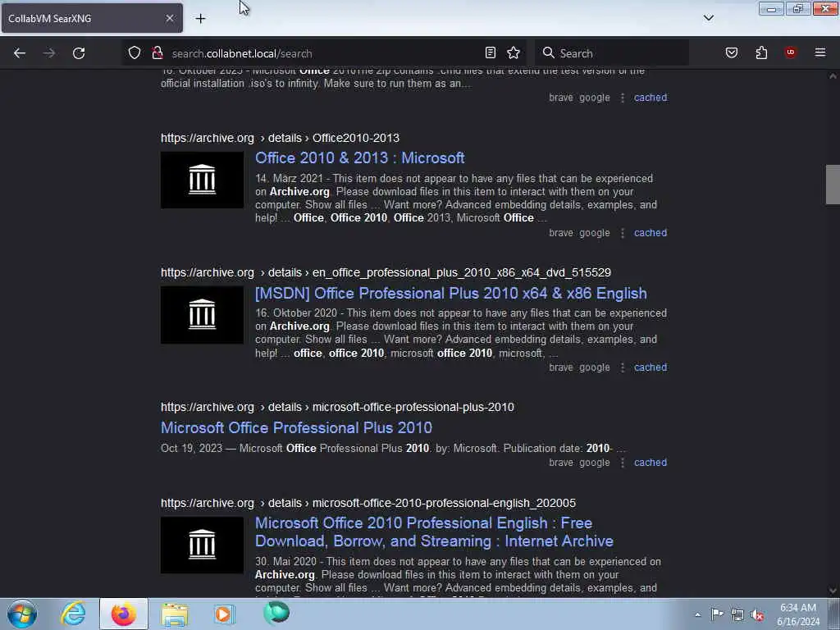Show hidden tray icons arrow
This screenshot has height=630, width=840.
[x=697, y=614]
